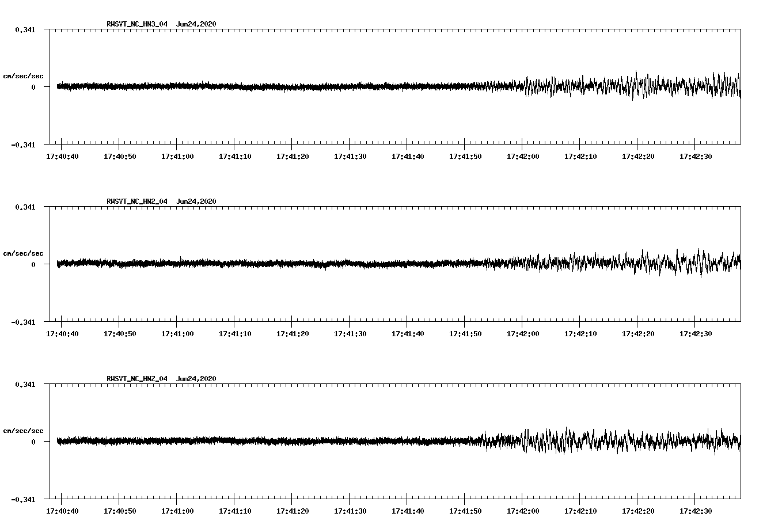This screenshot has height=532, width=782.
Task: Click the zero axis label on HNZ plot
Action: (33, 442)
